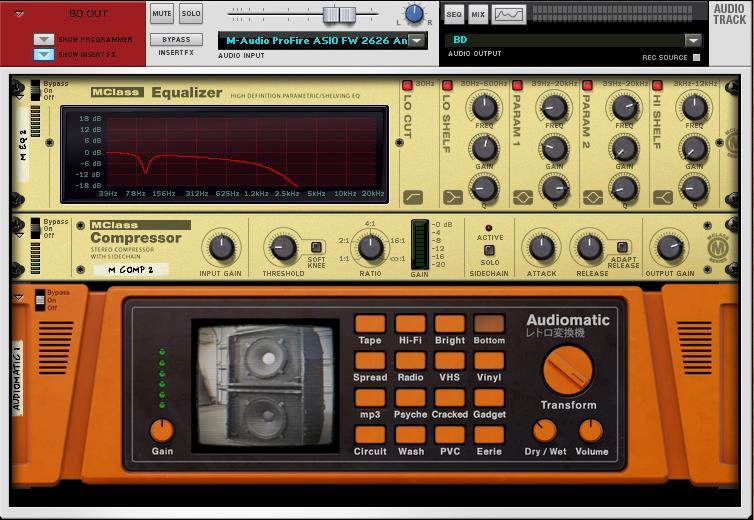
Task: Click the SEQ button
Action: (x=454, y=14)
